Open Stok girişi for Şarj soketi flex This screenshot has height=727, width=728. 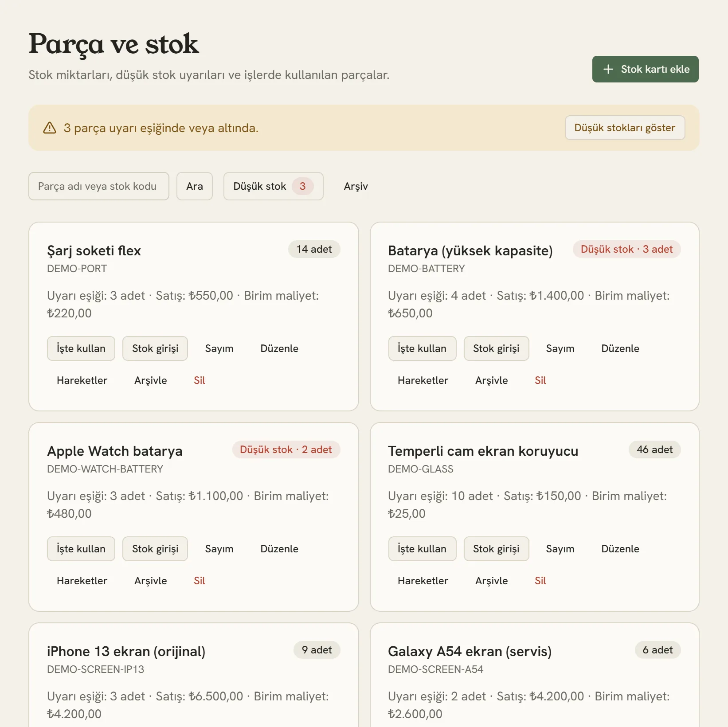click(155, 348)
